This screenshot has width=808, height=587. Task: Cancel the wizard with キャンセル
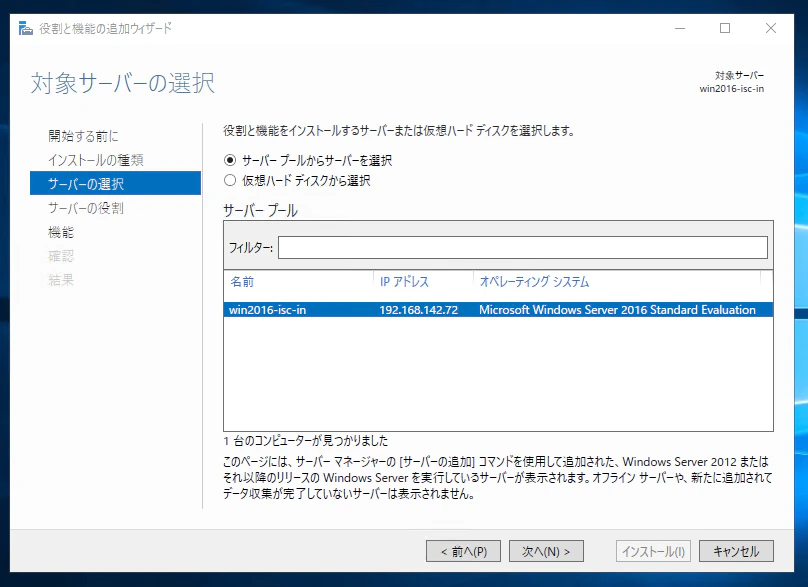point(736,551)
